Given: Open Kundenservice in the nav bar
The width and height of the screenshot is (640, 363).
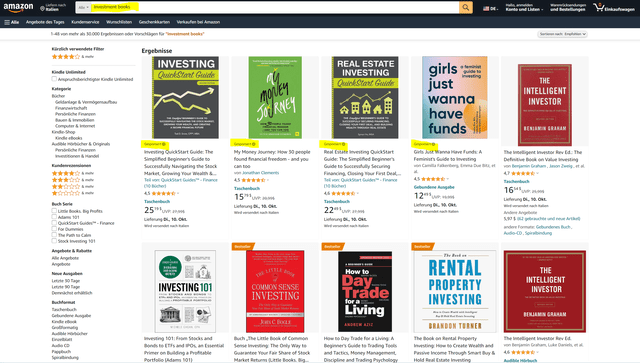Looking at the screenshot, I should (x=85, y=22).
